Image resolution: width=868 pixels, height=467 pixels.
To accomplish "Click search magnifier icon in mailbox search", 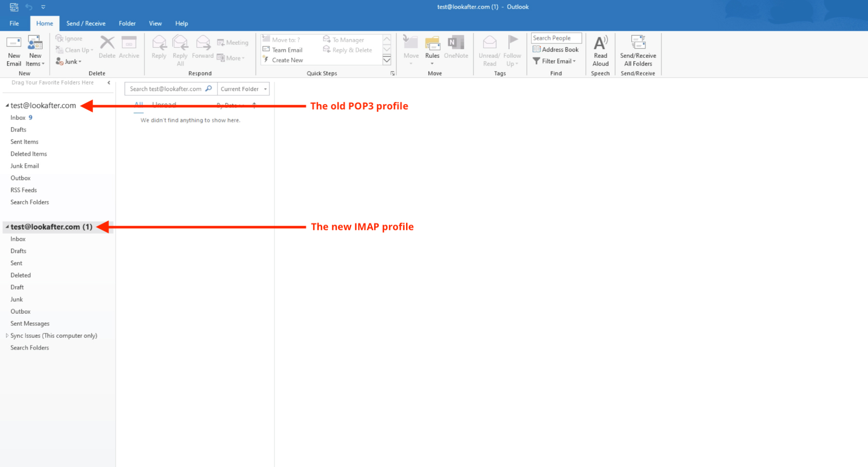I will tap(208, 89).
